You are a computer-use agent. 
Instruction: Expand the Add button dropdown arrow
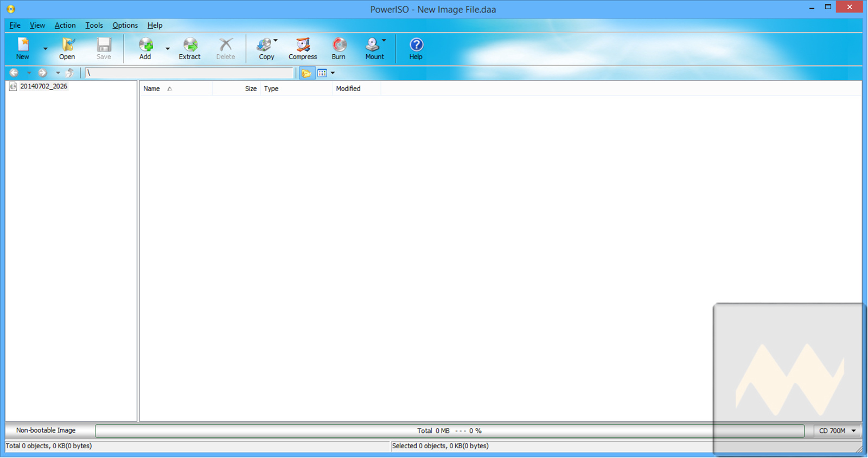coord(168,49)
